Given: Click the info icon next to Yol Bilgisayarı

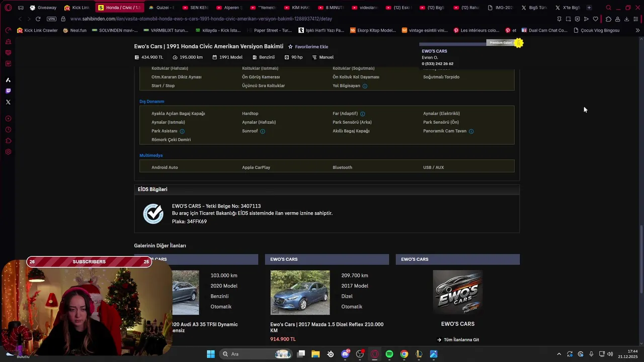Looking at the screenshot, I should [x=365, y=86].
